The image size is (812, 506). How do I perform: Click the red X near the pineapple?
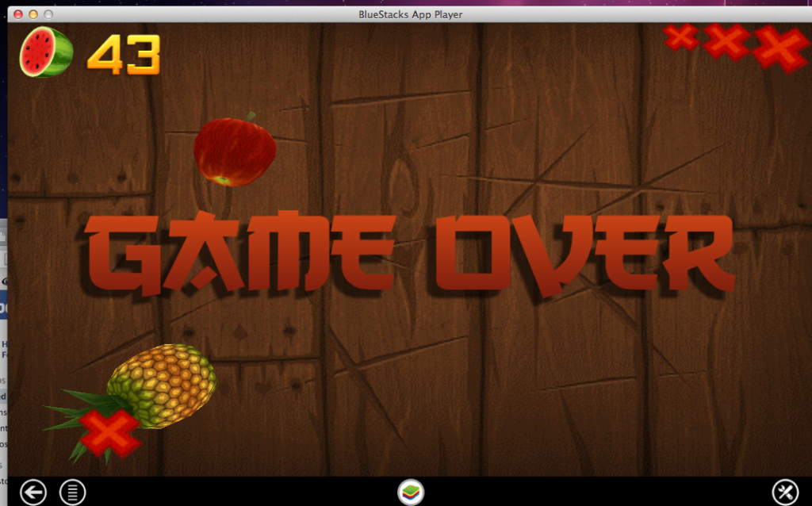(109, 432)
